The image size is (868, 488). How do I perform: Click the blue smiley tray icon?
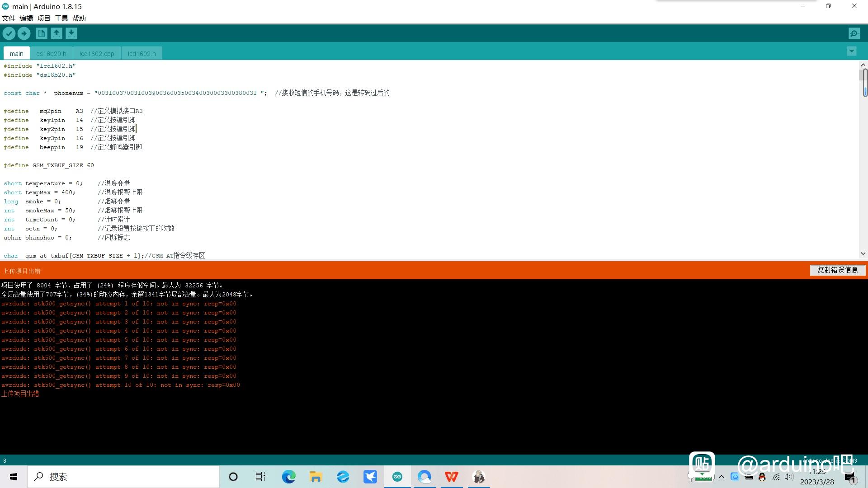735,477
